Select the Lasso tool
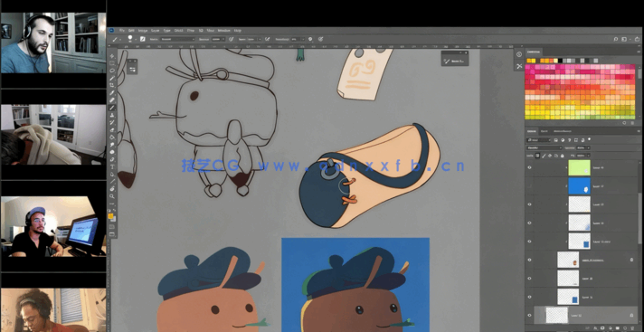This screenshot has width=644, height=332. [112, 70]
